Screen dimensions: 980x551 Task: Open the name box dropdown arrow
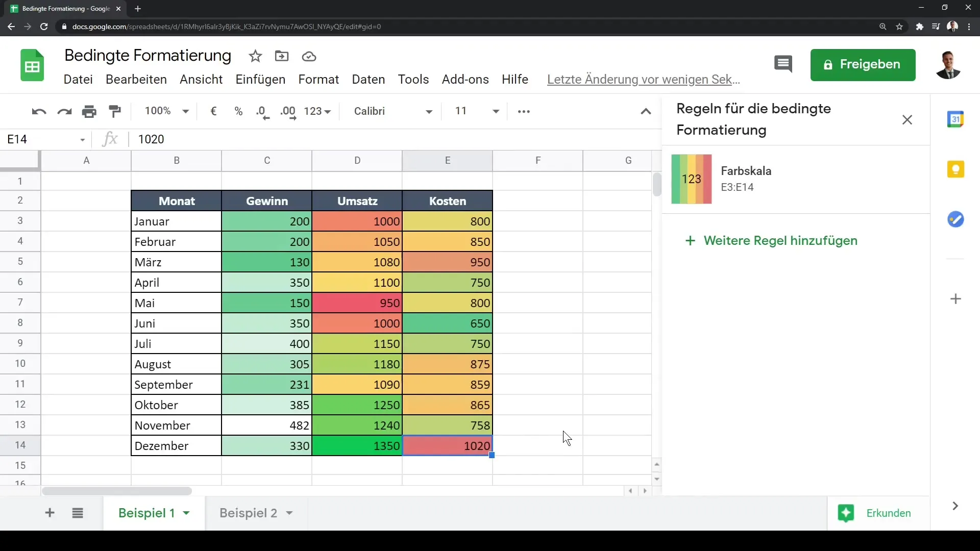82,140
